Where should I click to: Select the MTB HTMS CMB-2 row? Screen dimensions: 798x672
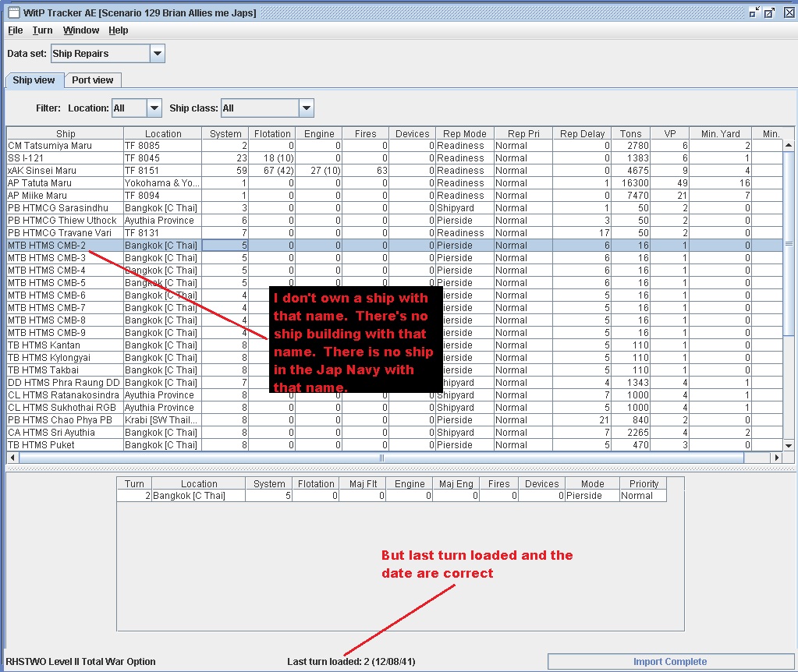tap(395, 246)
